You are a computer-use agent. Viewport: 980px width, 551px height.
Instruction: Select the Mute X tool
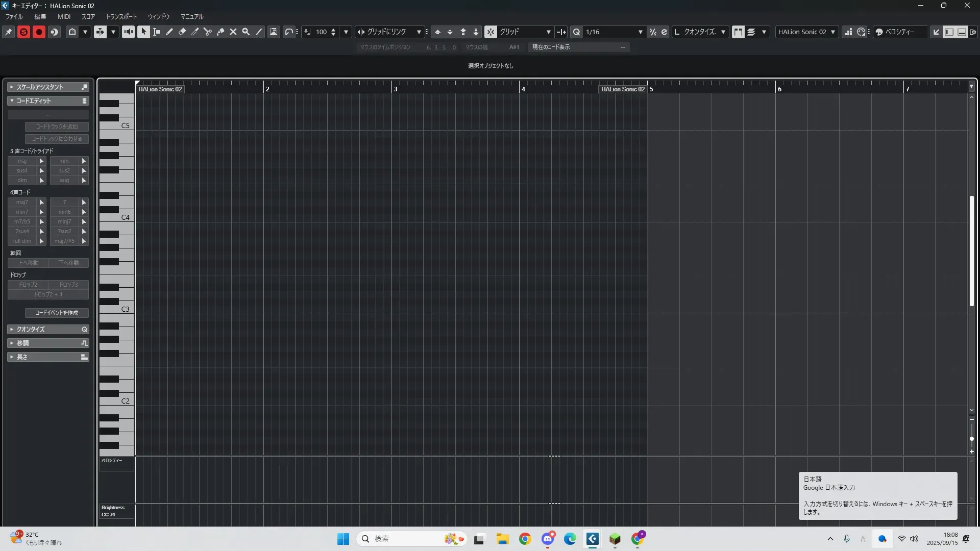pyautogui.click(x=233, y=32)
